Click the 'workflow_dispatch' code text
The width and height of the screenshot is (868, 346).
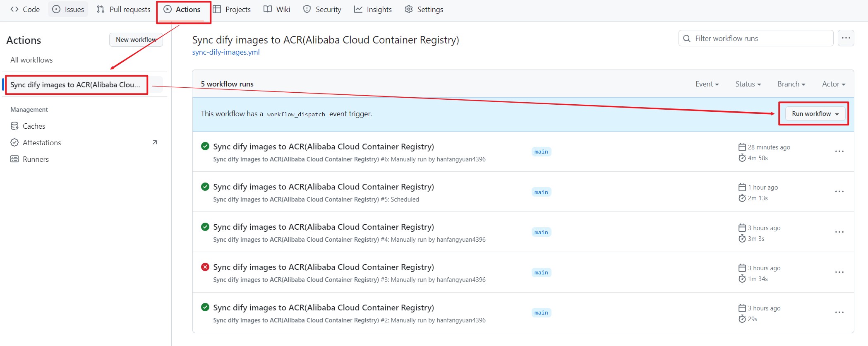tap(296, 114)
